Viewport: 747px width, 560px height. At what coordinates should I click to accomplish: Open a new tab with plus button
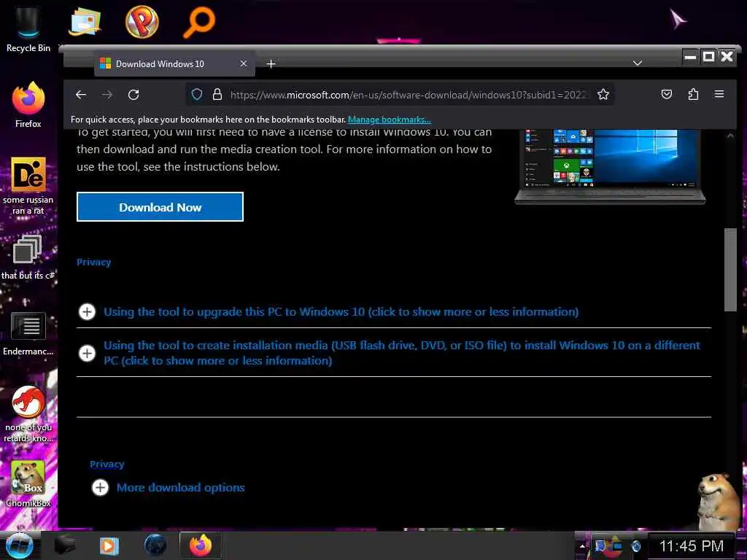point(271,64)
